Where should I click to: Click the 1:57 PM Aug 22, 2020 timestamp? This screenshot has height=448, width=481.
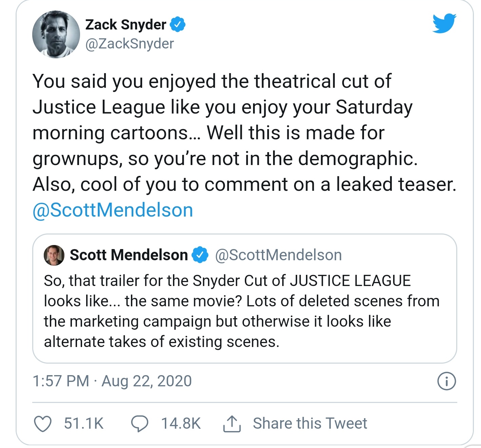[x=112, y=381]
